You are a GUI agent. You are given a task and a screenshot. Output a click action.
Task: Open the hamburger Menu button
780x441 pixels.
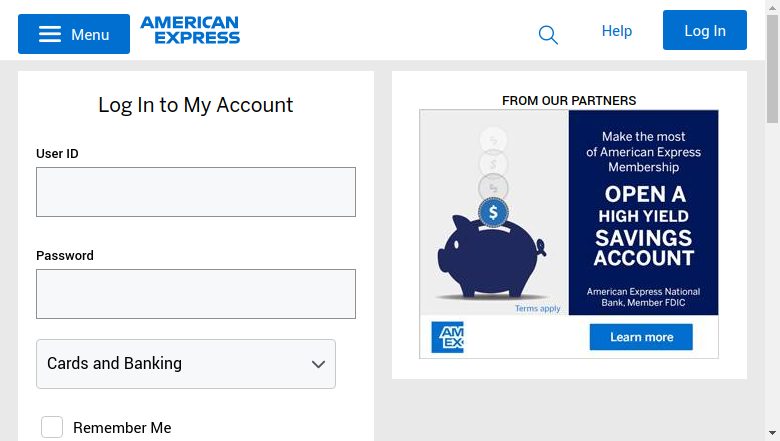click(74, 34)
